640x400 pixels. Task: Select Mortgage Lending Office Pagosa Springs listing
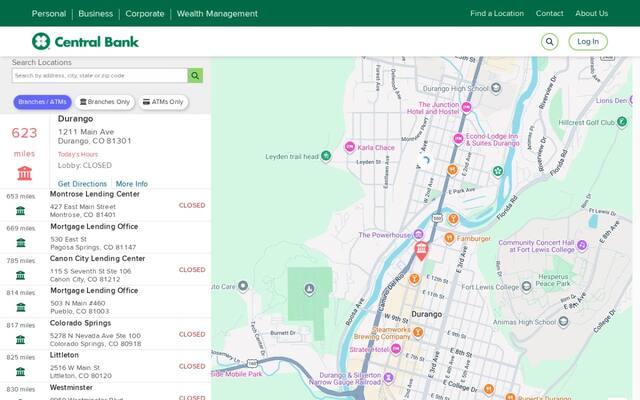(105, 237)
